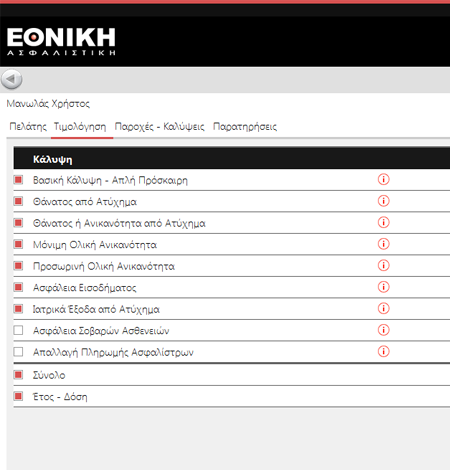This screenshot has height=470, width=450.
Task: Click the Εθνική Ασφαλιστική logo
Action: (x=61, y=41)
